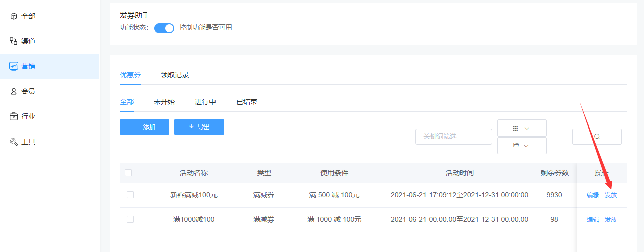
Task: Click the briefcase icon beside 行业
Action: [14, 116]
